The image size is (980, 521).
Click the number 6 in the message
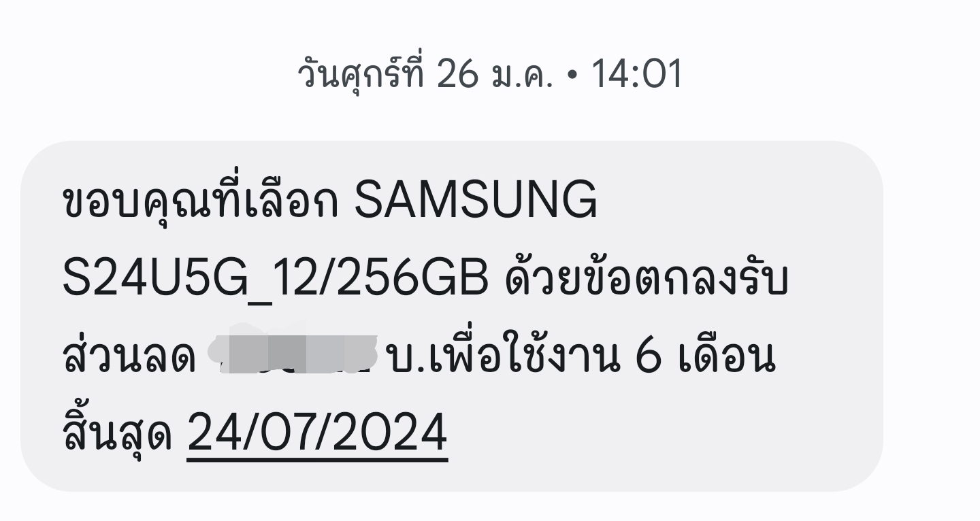[x=648, y=357]
